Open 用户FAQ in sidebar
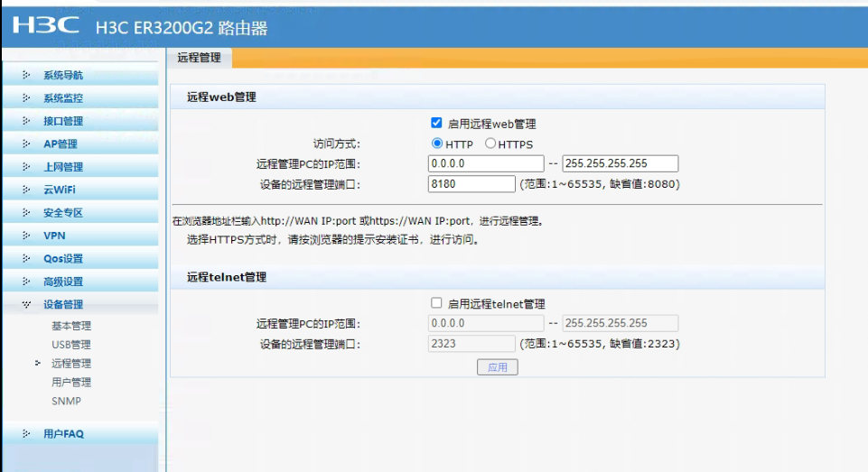This screenshot has width=868, height=472. click(x=63, y=434)
